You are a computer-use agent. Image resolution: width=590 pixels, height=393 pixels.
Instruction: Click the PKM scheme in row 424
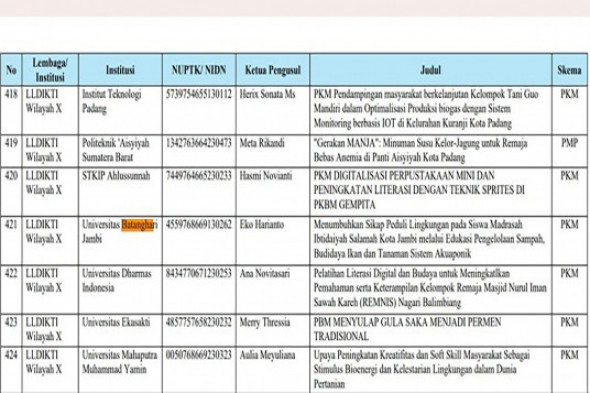tap(569, 355)
